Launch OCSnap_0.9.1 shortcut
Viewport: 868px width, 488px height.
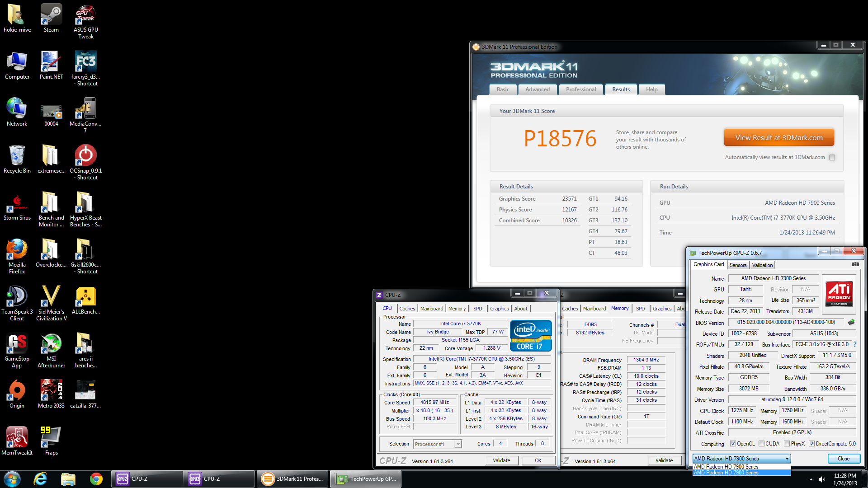pos(85,162)
